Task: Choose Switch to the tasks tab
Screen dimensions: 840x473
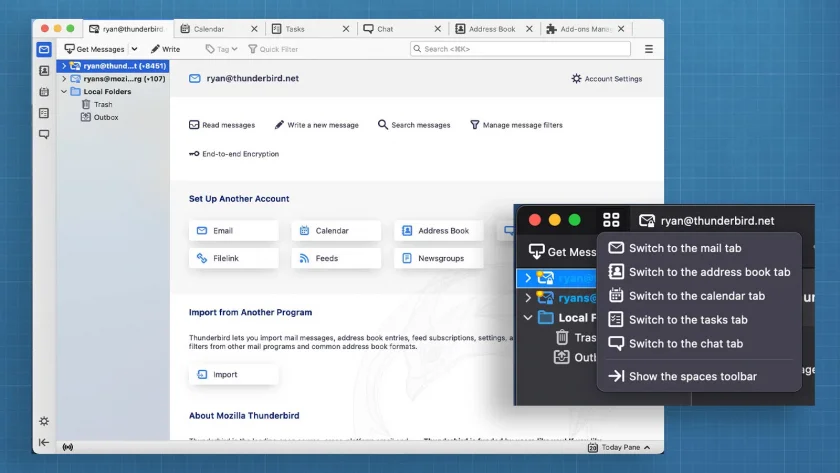Action: (x=699, y=320)
